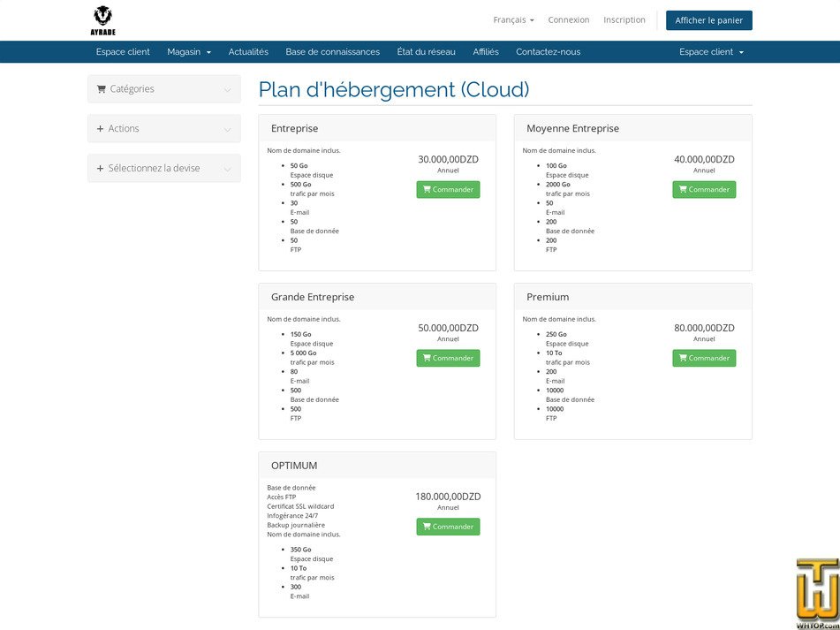Order the Premium plan with Commander
The width and height of the screenshot is (840, 630).
click(x=704, y=359)
